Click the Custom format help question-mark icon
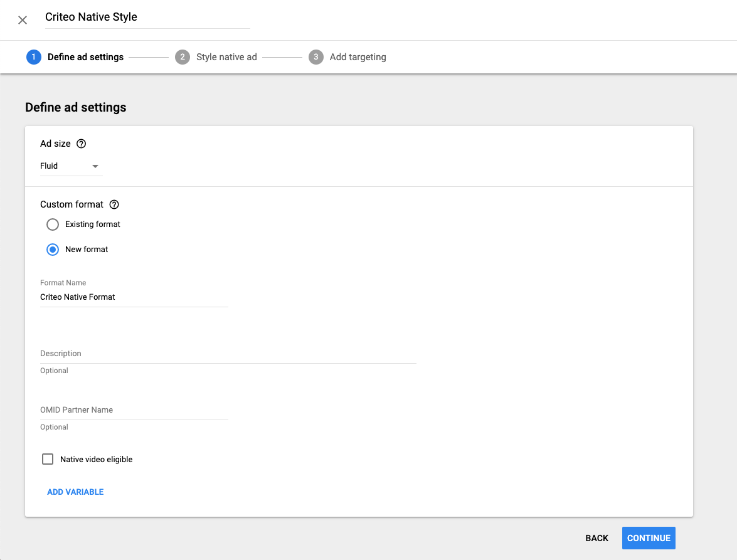Screen dimensions: 737x560 pos(114,204)
